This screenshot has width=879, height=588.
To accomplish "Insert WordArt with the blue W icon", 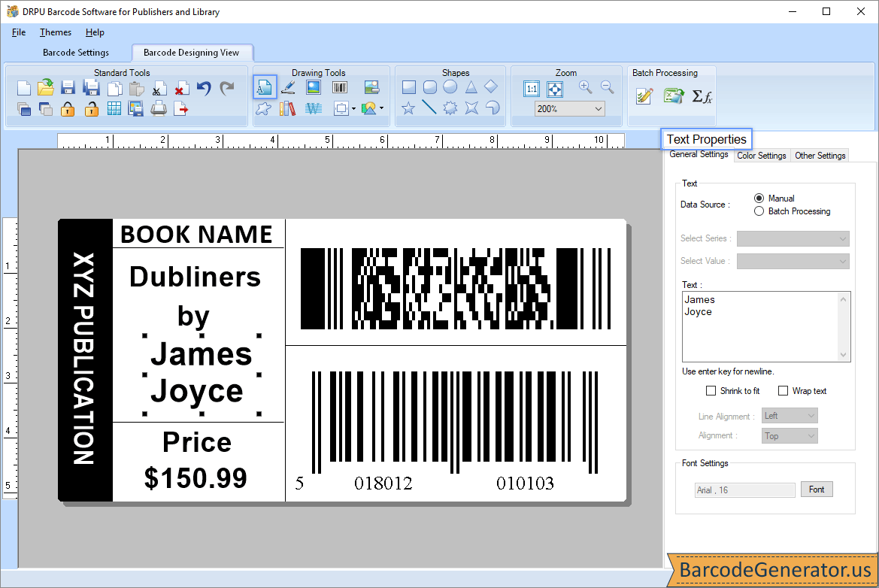I will click(314, 108).
